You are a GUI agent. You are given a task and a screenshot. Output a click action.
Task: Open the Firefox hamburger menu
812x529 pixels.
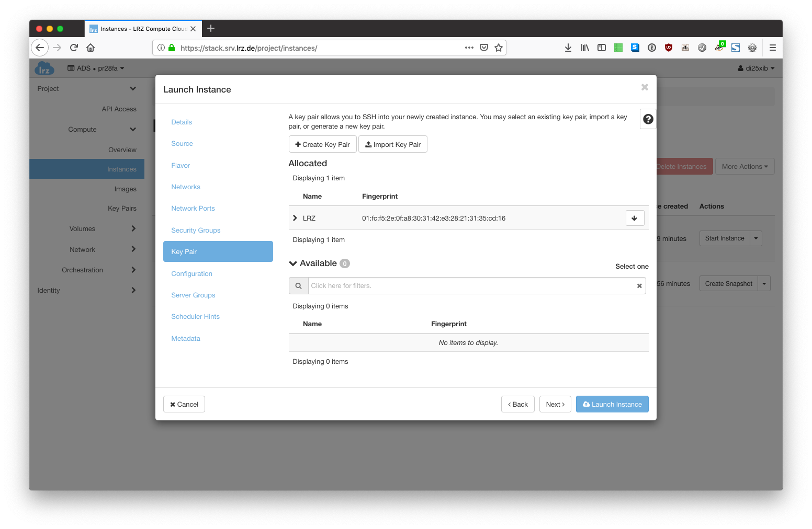coord(772,48)
